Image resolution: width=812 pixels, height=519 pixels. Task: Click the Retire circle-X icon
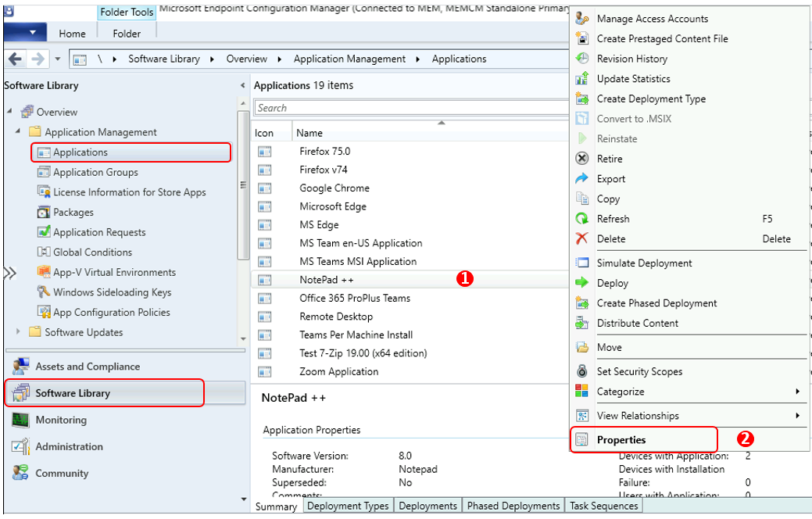coord(582,159)
